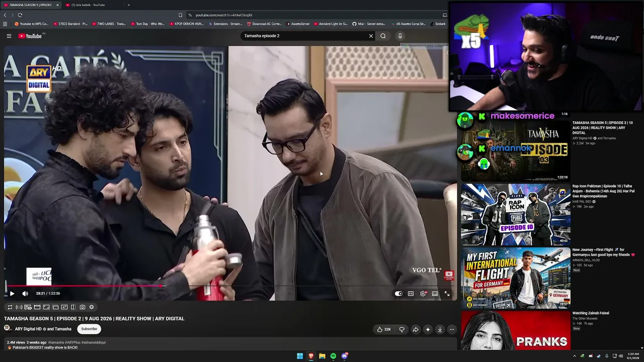The height and width of the screenshot is (362, 644).
Task: Click the 'The Other Muneeb' channel name
Action: [585, 318]
